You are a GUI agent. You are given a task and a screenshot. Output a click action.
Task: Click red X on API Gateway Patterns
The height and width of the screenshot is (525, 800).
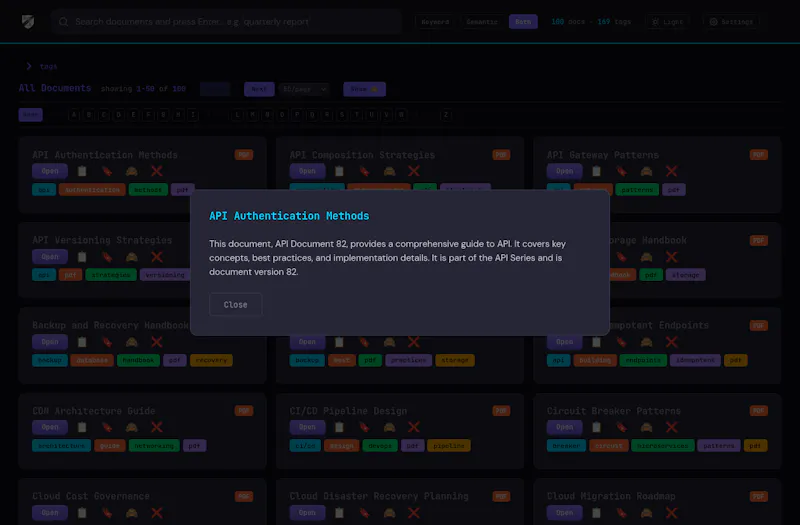pos(671,171)
